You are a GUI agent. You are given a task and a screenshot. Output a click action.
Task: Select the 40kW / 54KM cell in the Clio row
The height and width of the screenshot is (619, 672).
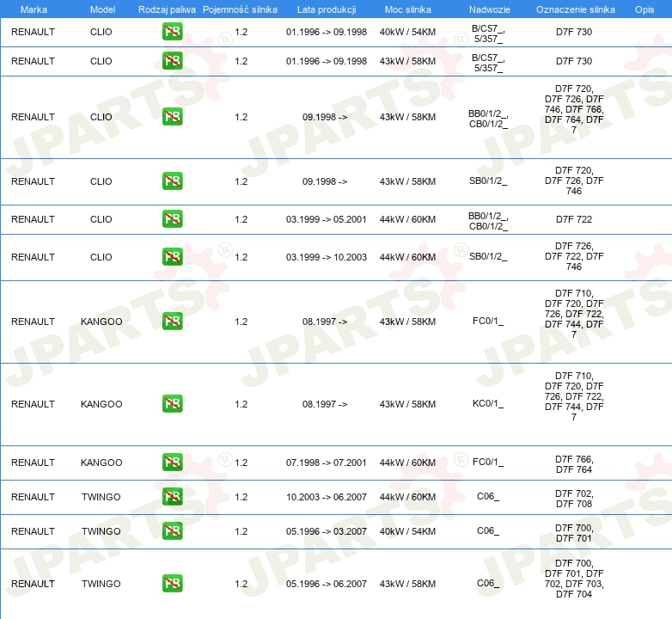(x=407, y=32)
